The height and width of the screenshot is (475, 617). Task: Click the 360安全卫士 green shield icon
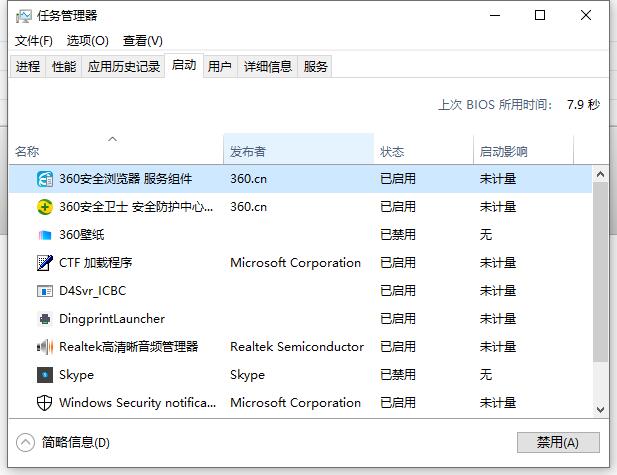click(44, 207)
